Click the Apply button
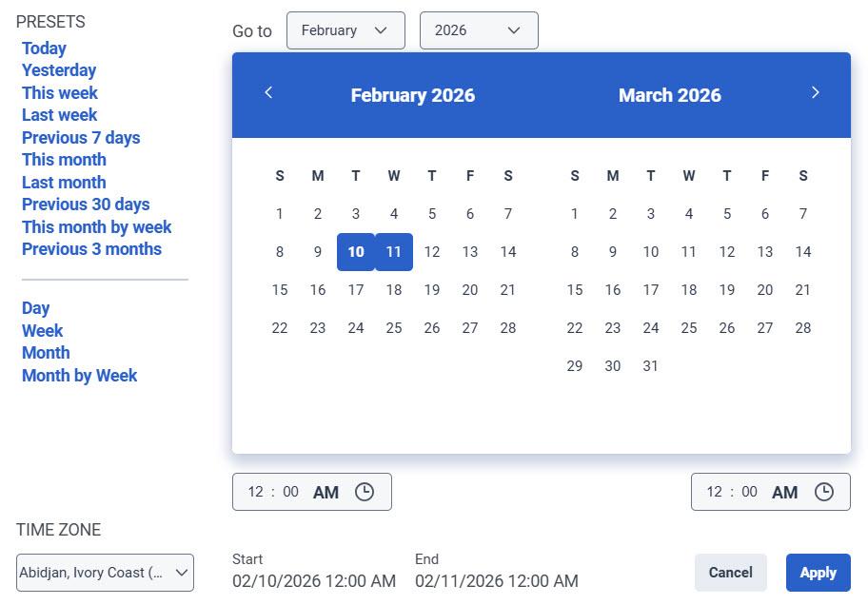 point(817,572)
